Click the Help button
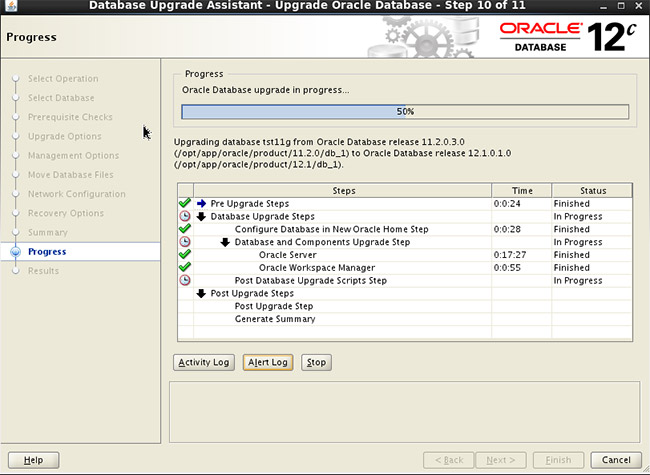This screenshot has width=650, height=475. click(x=34, y=460)
